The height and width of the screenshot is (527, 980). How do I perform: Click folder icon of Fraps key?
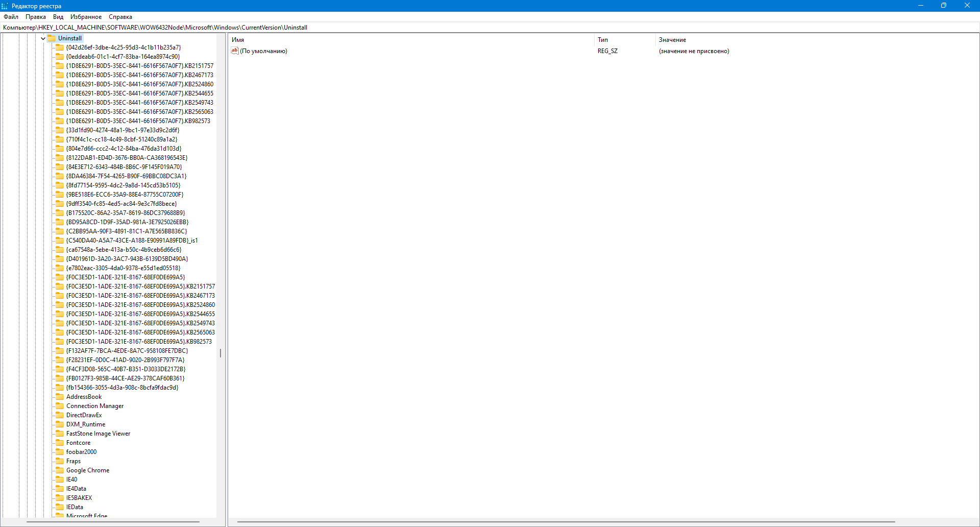60,461
